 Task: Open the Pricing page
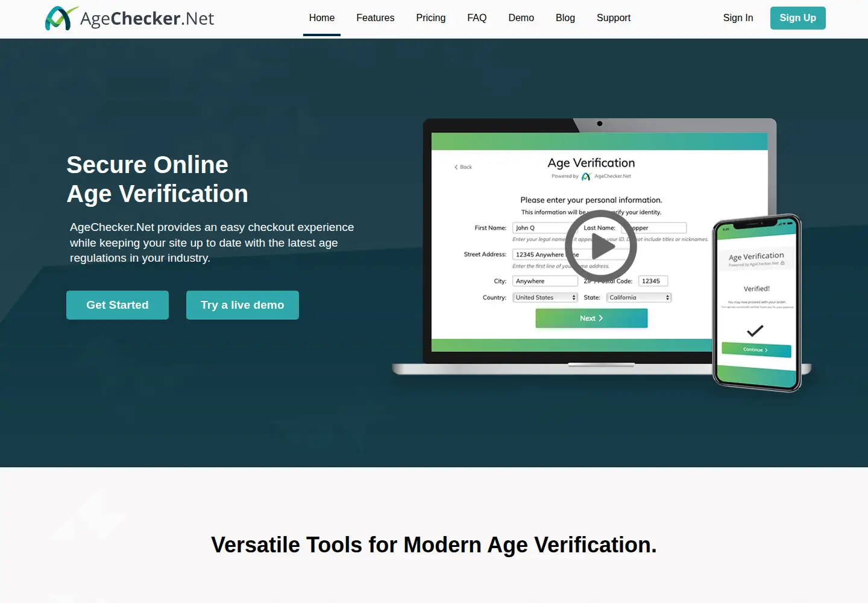click(x=431, y=18)
